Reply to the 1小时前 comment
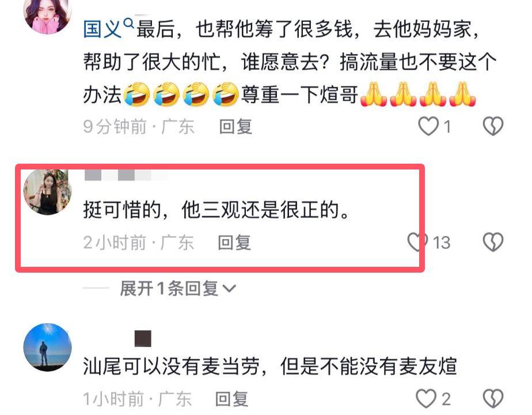 [x=231, y=399]
